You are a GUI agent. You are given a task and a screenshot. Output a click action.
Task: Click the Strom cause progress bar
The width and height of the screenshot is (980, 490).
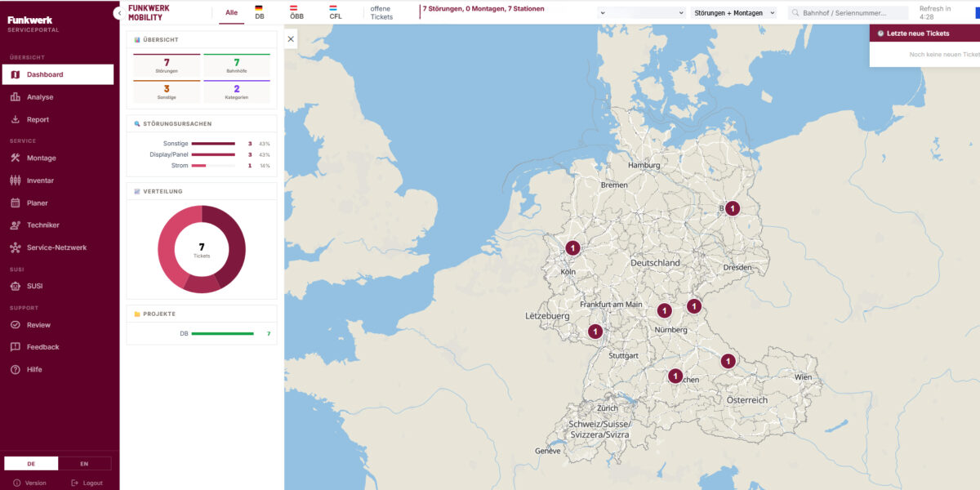[x=213, y=166]
